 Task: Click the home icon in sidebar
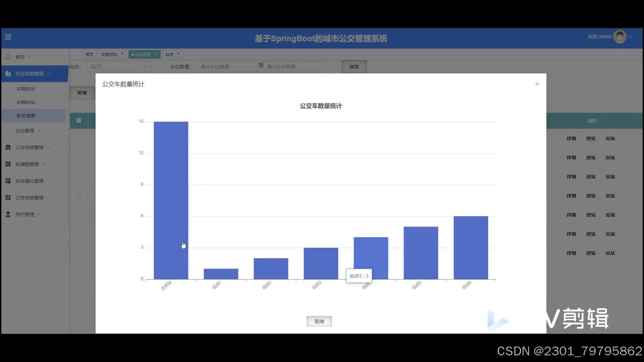point(8,57)
